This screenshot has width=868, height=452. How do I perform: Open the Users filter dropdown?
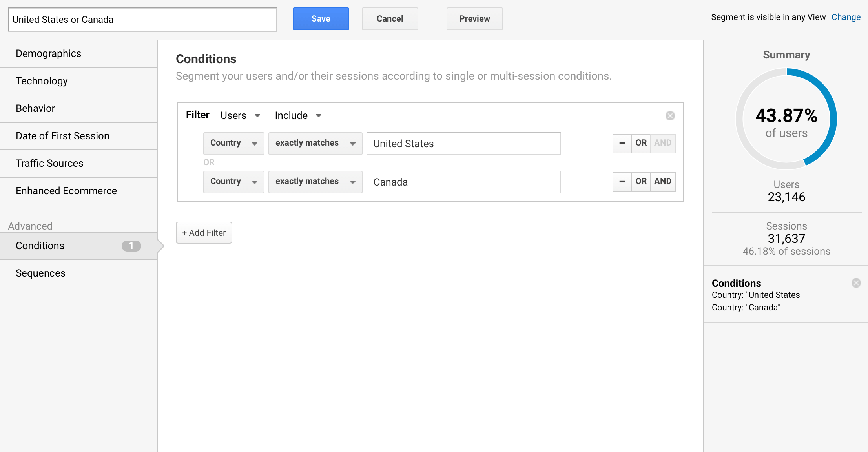tap(240, 115)
